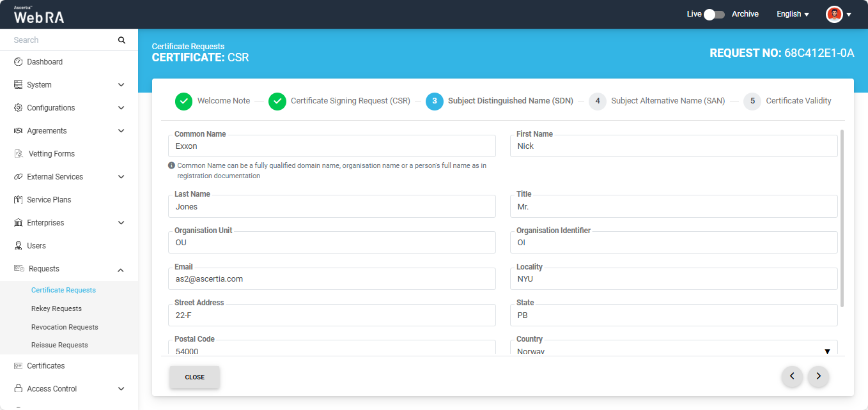The image size is (868, 410).
Task: Click the Vetting Forms document icon
Action: (x=18, y=154)
